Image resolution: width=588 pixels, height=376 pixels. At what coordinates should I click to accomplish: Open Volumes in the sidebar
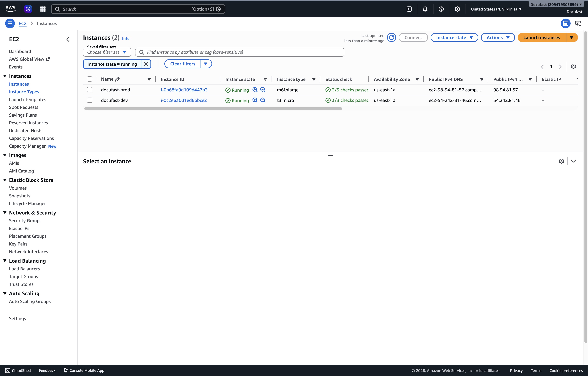point(18,188)
